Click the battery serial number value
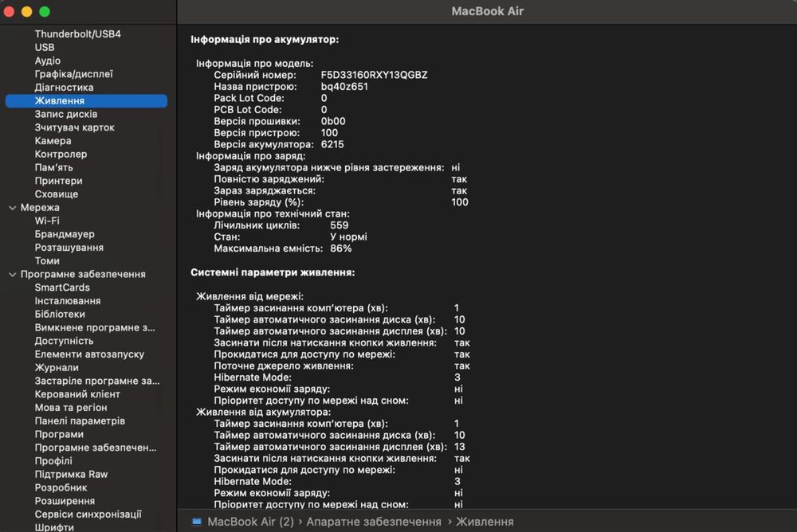The image size is (797, 532). [x=374, y=75]
